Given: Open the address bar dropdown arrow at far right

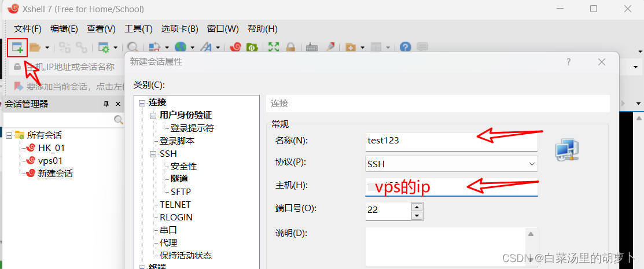Looking at the screenshot, I should pyautogui.click(x=636, y=67).
